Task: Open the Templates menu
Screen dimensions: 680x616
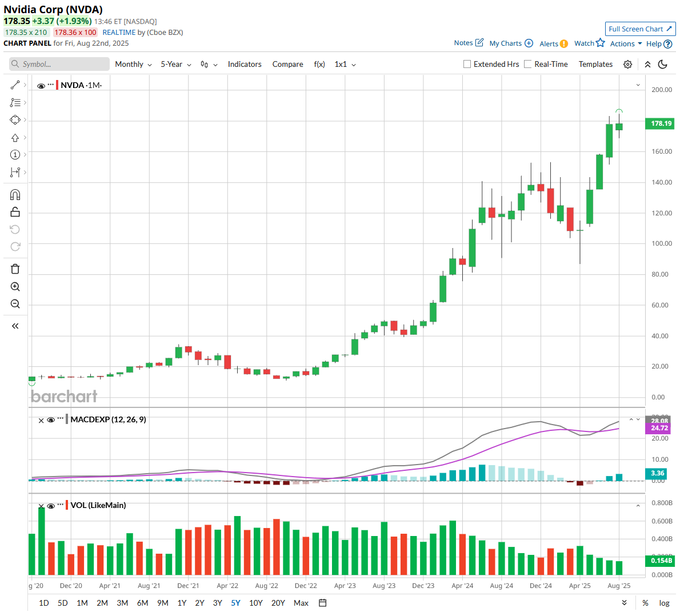Action: pos(595,64)
